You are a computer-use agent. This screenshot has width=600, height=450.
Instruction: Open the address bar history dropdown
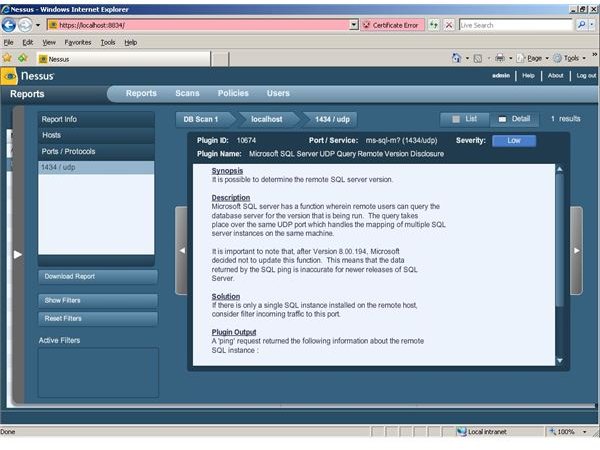(354, 25)
